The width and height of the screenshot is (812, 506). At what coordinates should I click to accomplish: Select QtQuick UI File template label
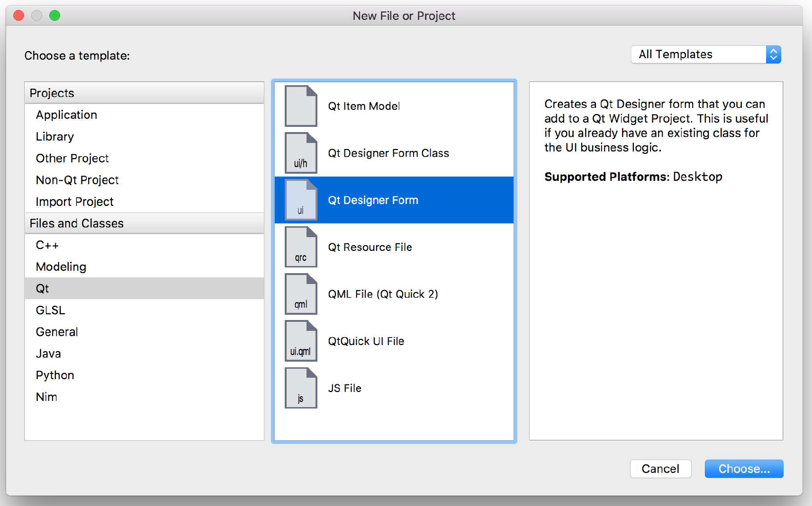[366, 341]
